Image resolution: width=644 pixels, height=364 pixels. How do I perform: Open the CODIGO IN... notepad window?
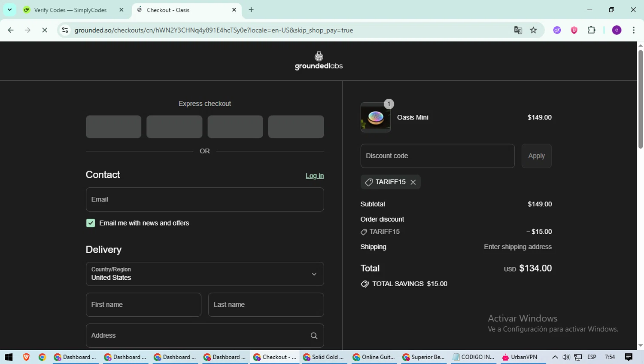tap(474, 357)
